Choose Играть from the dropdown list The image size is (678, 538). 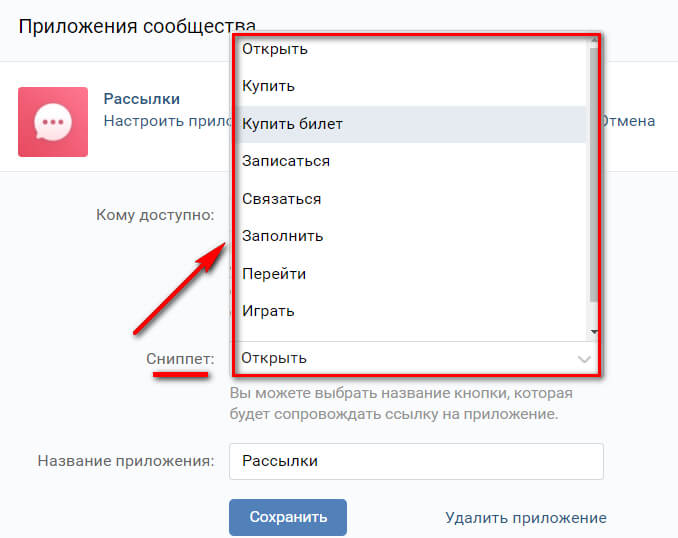coord(269,311)
